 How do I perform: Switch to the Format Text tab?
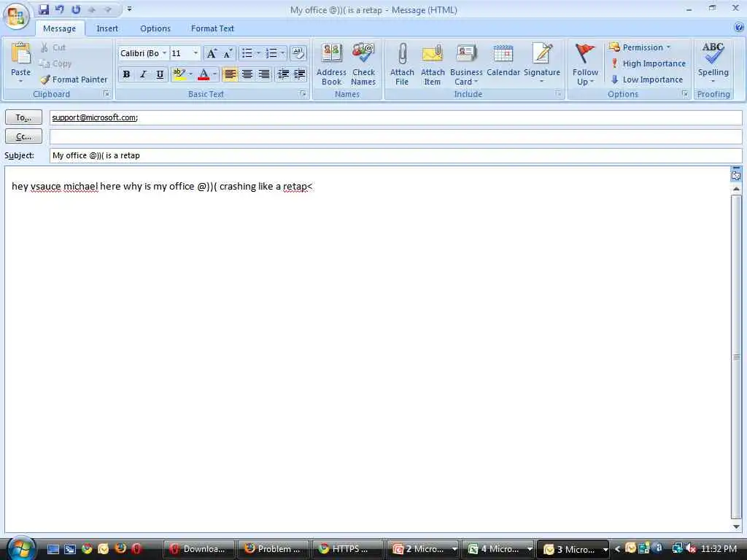pos(212,28)
